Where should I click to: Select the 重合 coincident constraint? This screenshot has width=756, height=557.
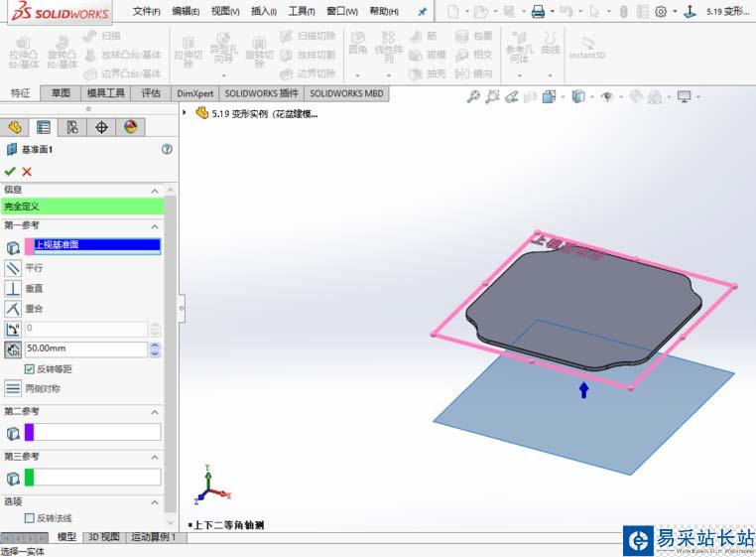[x=13, y=309]
